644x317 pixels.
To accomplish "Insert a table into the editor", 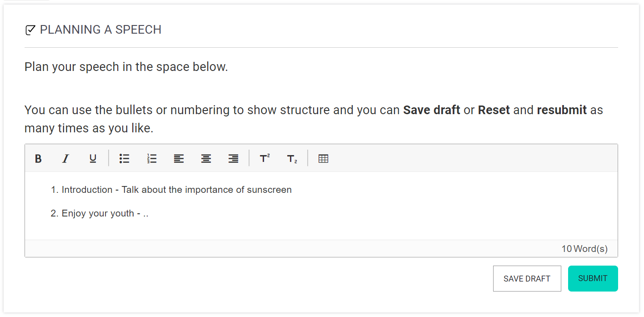I will [323, 158].
